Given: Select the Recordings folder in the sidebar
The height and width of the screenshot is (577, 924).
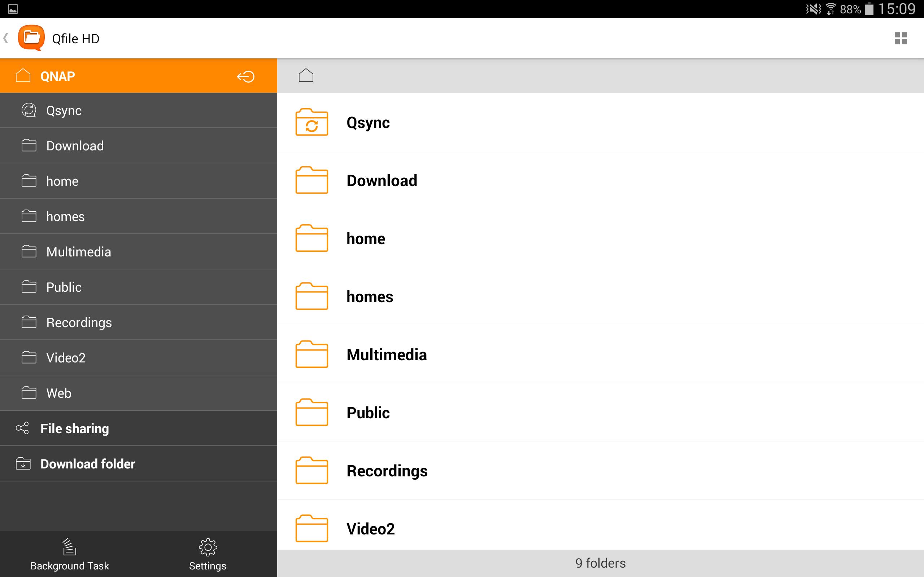Looking at the screenshot, I should [79, 322].
